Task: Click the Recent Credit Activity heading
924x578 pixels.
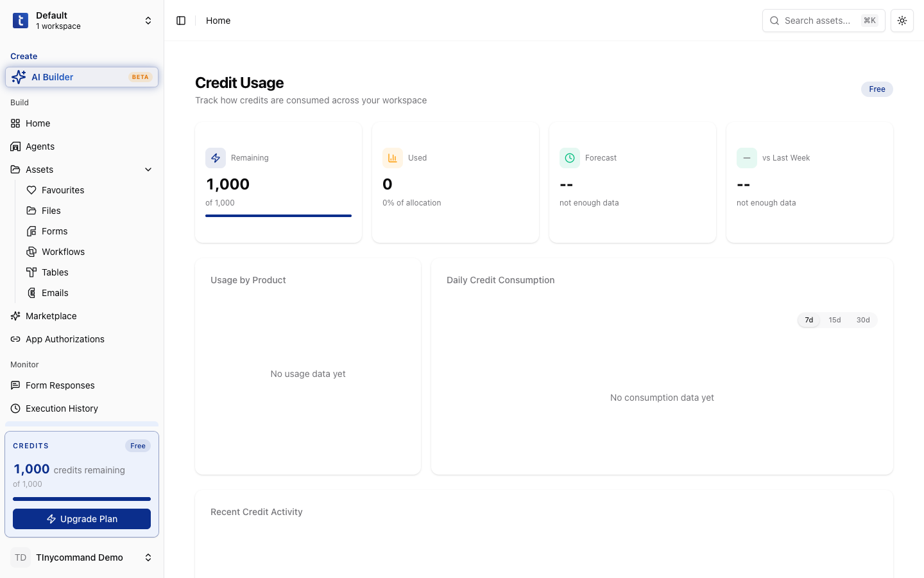Action: click(x=257, y=512)
